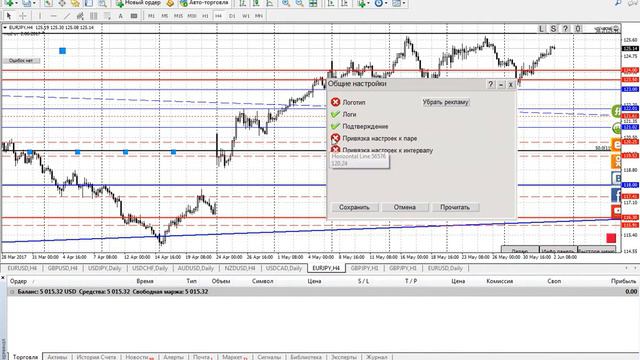
Task: Click the 0 button on chart header
Action: point(578,29)
